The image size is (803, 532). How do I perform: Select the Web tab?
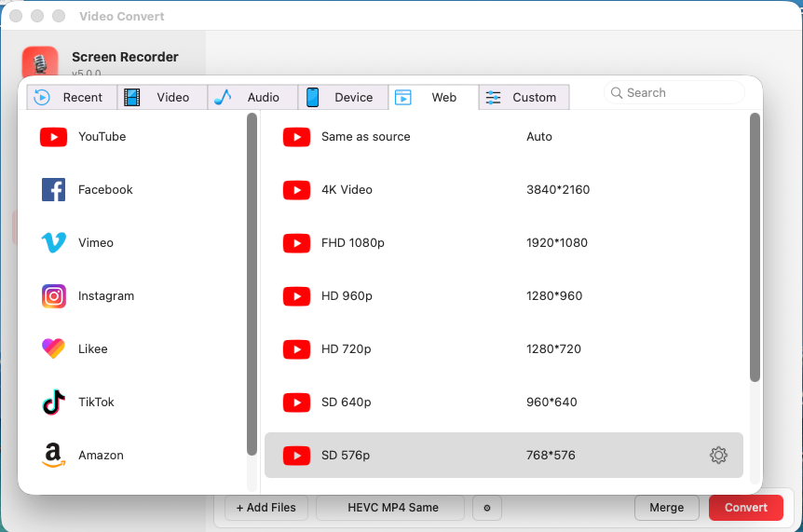[434, 97]
